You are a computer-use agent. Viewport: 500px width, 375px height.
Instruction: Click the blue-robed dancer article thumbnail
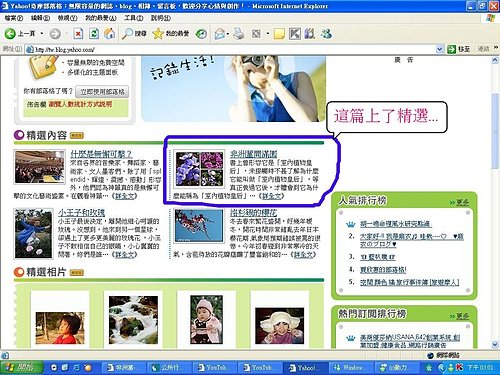pyautogui.click(x=33, y=234)
